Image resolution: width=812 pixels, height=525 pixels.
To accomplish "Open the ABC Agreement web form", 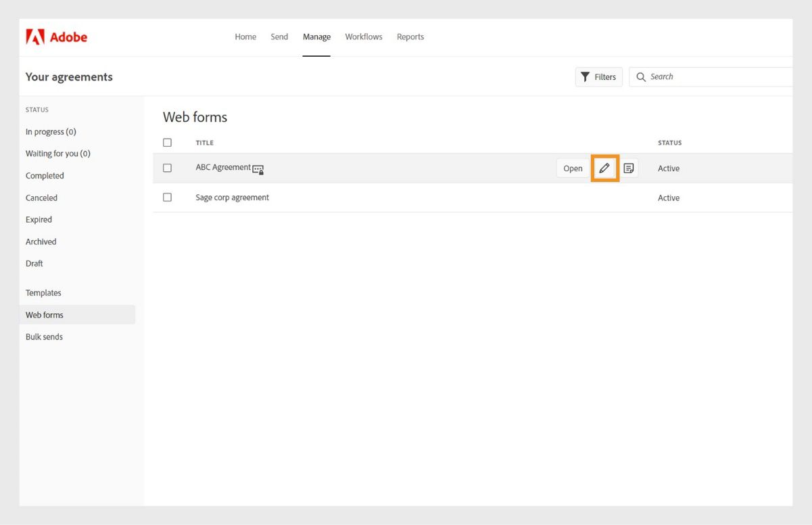I will (572, 168).
